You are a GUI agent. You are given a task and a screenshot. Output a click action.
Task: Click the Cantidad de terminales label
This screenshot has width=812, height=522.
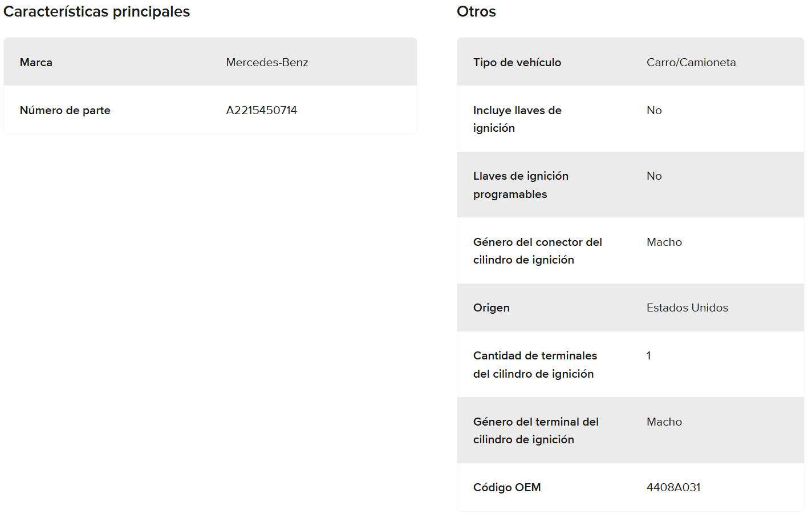[x=534, y=365]
